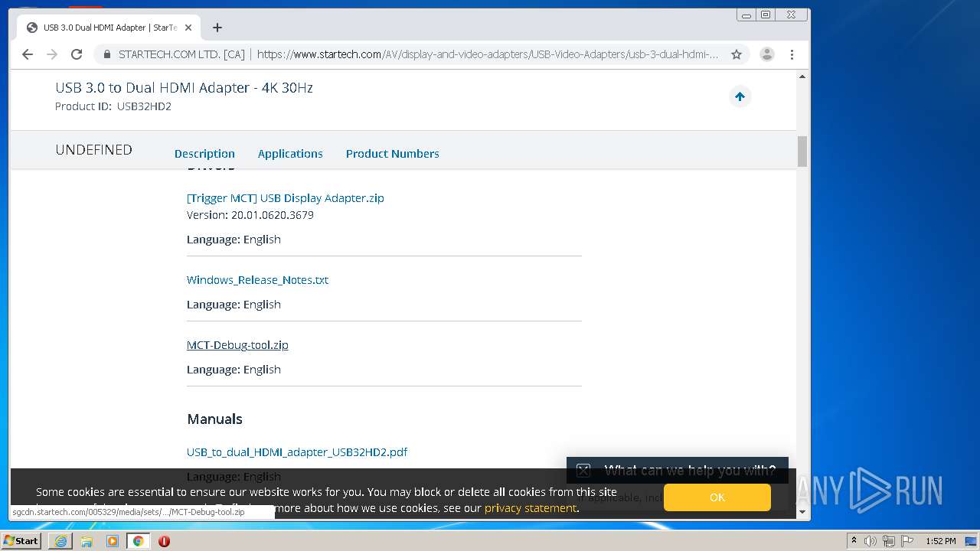980x551 pixels.
Task: Open the red Opera taskbar icon
Action: (x=164, y=541)
